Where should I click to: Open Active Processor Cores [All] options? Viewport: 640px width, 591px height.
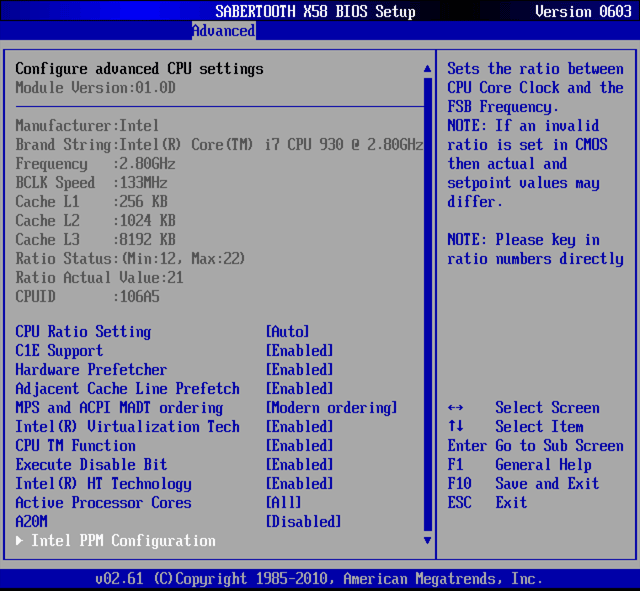(283, 502)
